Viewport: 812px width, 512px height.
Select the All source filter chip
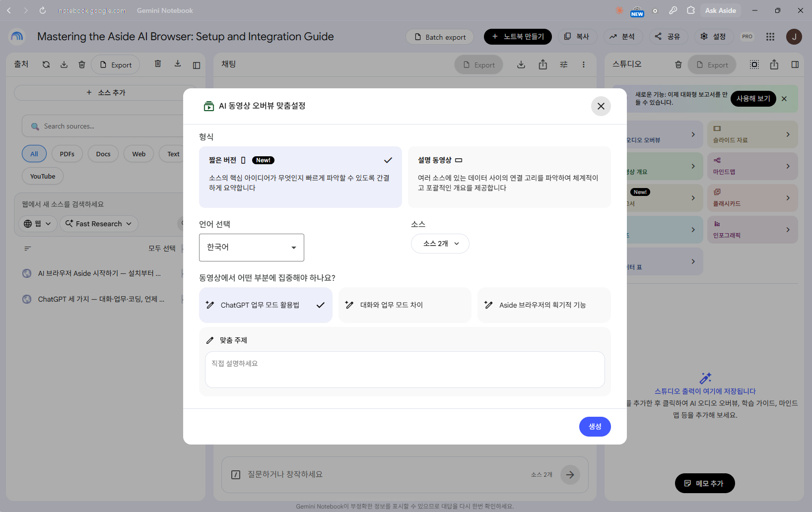[x=34, y=154]
